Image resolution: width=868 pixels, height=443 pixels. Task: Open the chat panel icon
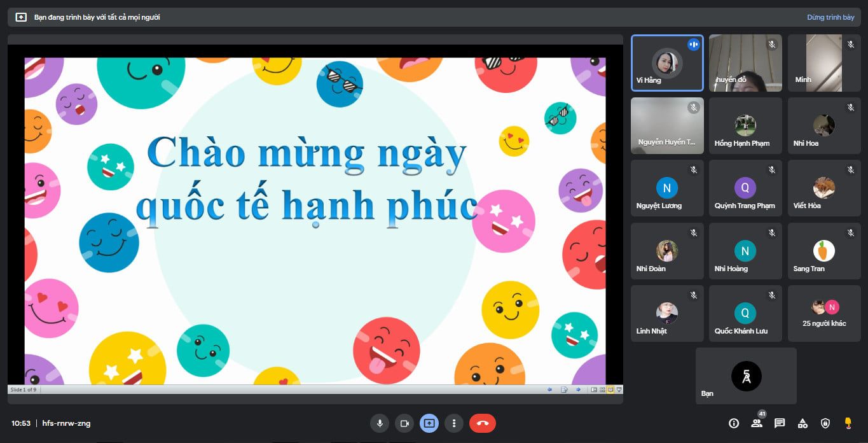[x=780, y=423]
